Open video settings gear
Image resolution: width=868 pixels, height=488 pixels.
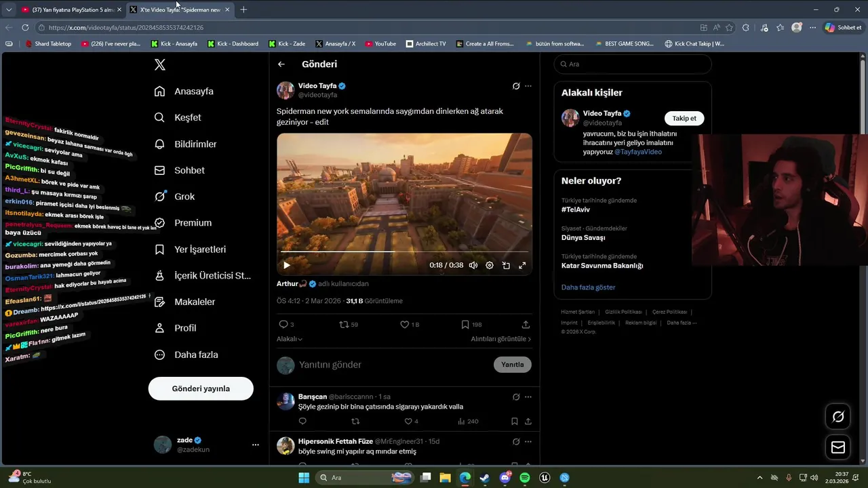tap(490, 265)
